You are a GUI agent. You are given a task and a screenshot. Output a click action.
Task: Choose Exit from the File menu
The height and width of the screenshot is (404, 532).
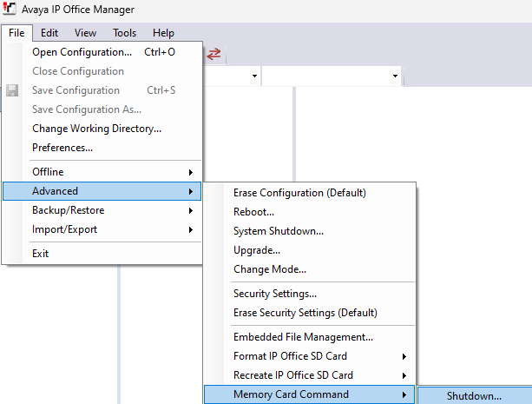[102, 254]
